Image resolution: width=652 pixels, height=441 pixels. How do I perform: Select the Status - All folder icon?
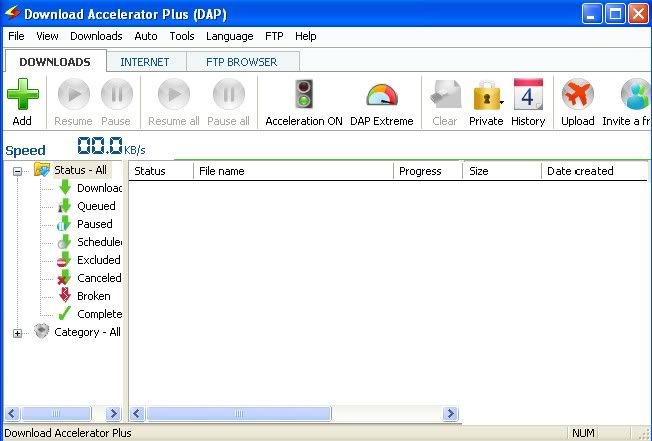point(42,169)
